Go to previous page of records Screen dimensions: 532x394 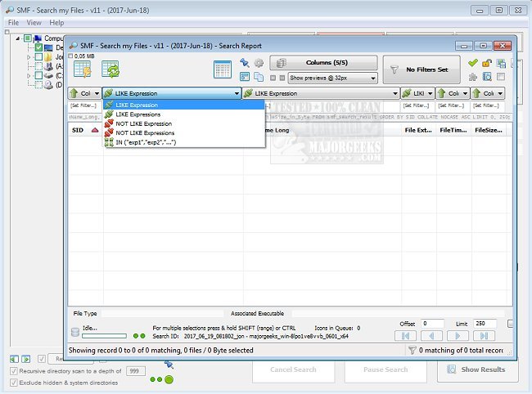[431, 336]
